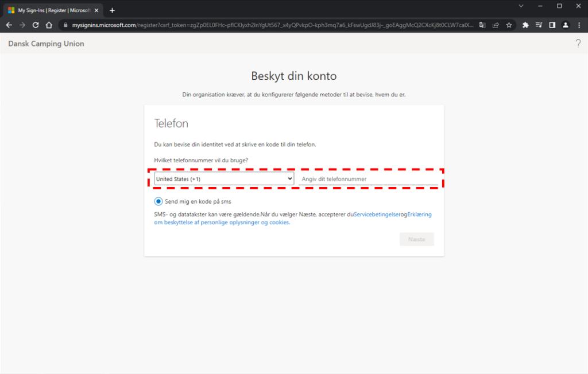Click the browser back arrow
This screenshot has width=588, height=374.
click(x=9, y=25)
